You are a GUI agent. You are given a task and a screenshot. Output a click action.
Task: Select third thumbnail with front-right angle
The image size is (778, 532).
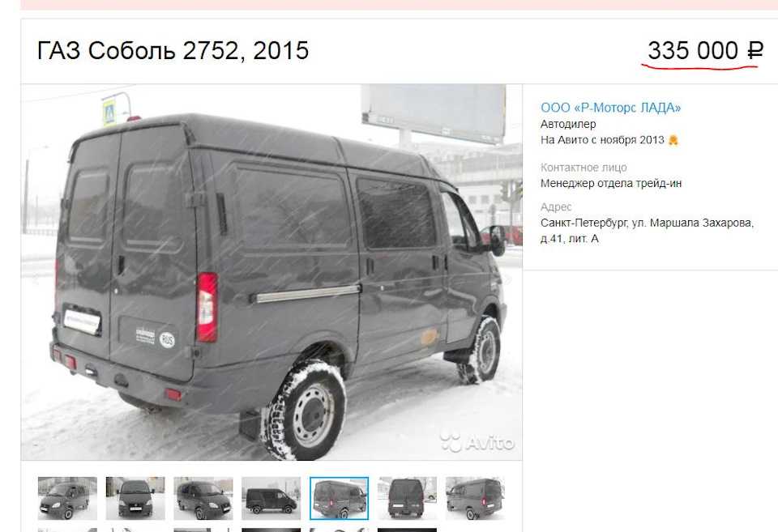click(203, 498)
